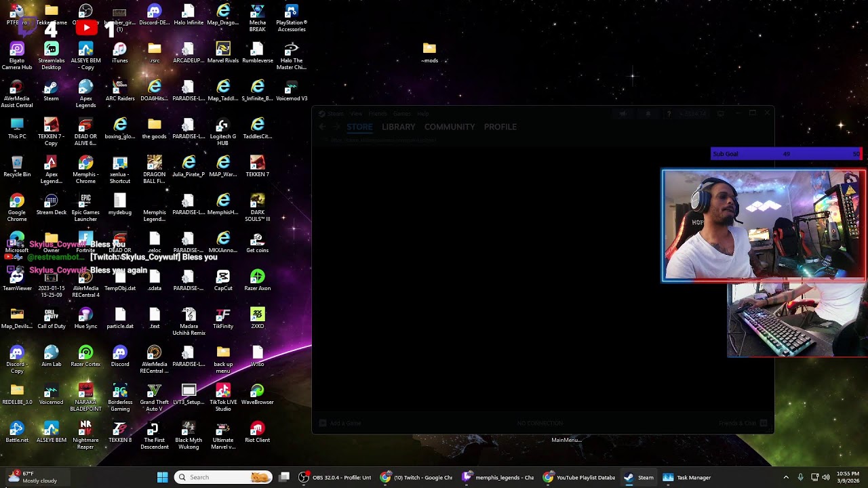Switch to Steam's STORE tab
The height and width of the screenshot is (488, 868).
pyautogui.click(x=359, y=127)
